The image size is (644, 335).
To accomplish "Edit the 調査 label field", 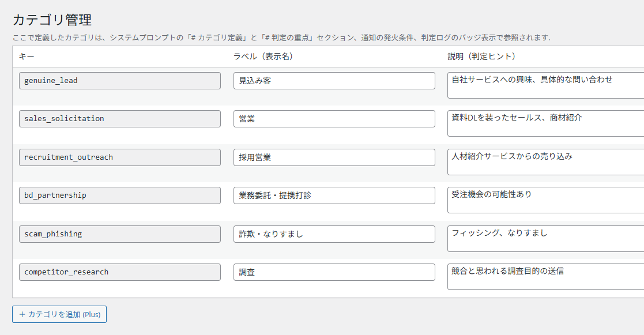I will [x=334, y=272].
